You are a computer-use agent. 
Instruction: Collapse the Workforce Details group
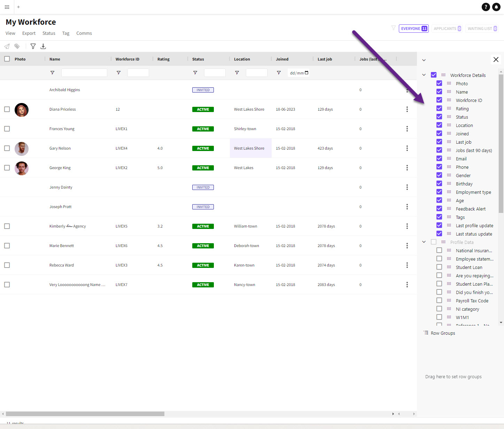424,75
